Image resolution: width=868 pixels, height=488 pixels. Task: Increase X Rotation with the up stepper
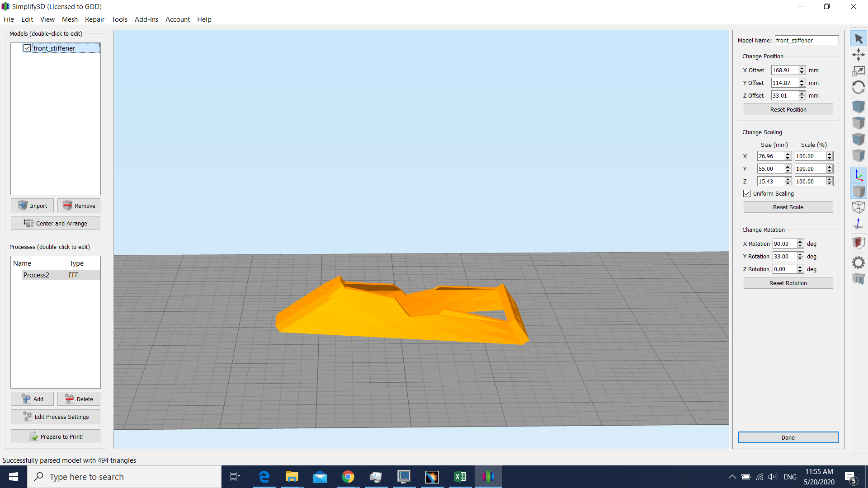point(800,242)
